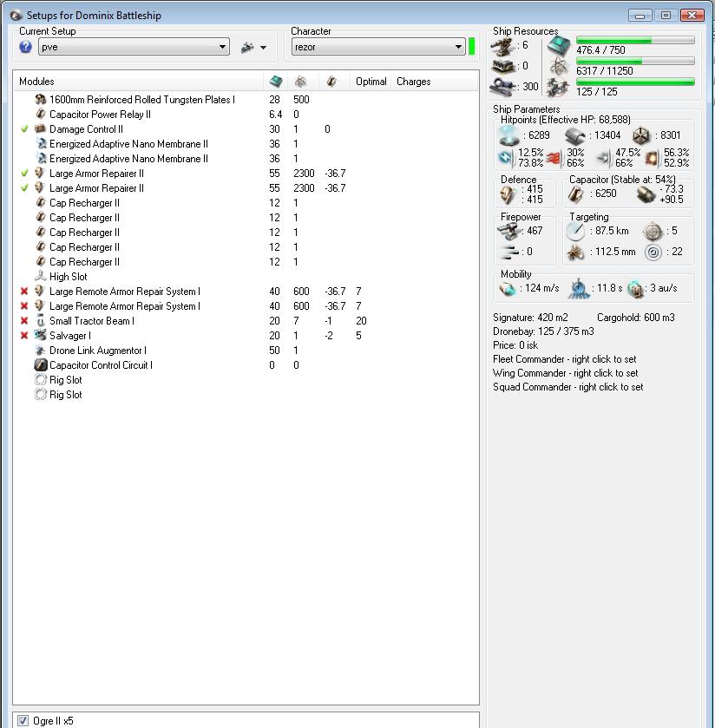The image size is (715, 728).
Task: Click the green skill indicator beside Character
Action: 472,47
